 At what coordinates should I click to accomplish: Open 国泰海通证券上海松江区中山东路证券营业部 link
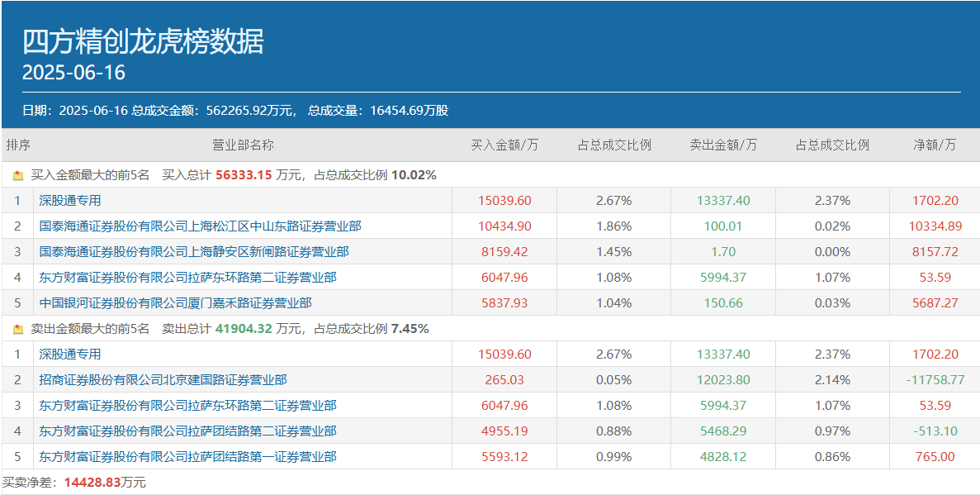[200, 226]
